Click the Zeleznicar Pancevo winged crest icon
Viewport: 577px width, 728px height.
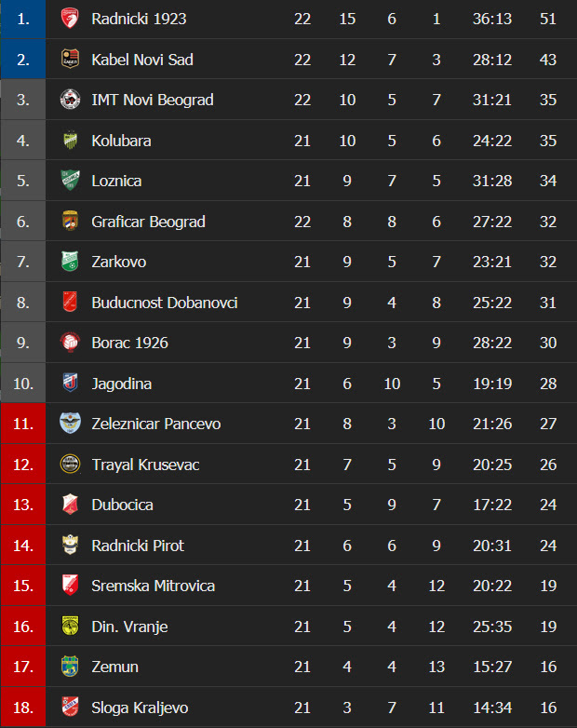click(70, 424)
